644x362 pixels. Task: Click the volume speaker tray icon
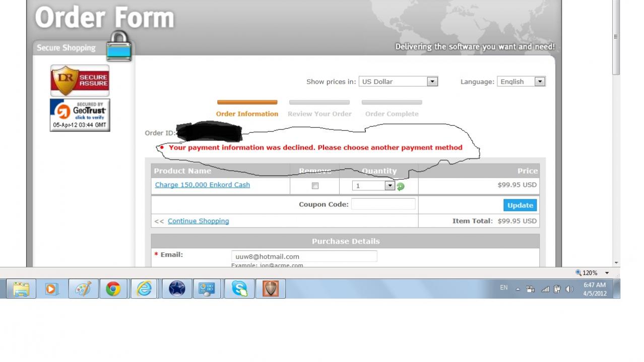569,289
